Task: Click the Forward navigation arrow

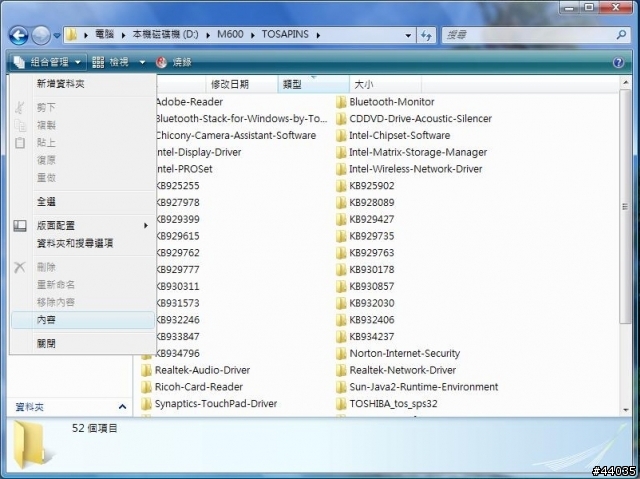Action: [41, 35]
